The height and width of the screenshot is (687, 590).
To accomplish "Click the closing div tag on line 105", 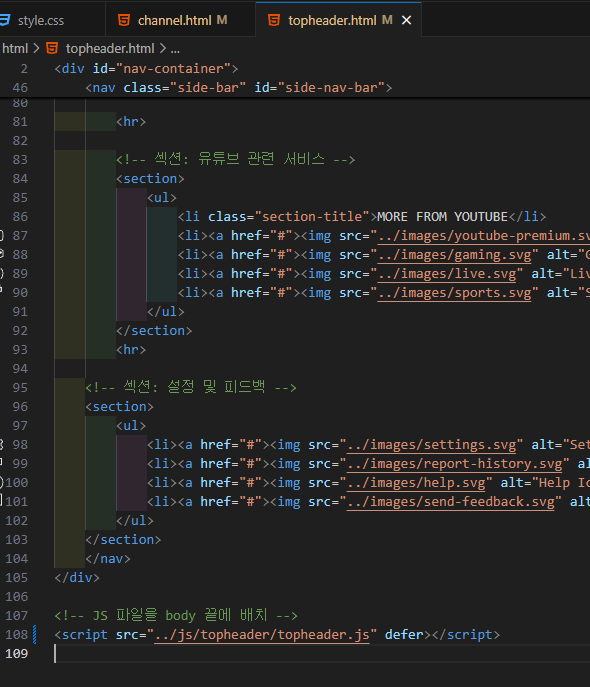I will pos(77,578).
